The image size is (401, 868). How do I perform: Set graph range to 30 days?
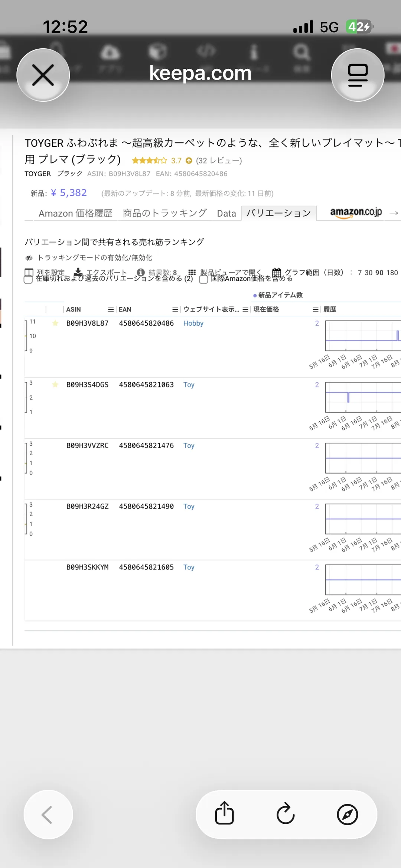point(368,273)
